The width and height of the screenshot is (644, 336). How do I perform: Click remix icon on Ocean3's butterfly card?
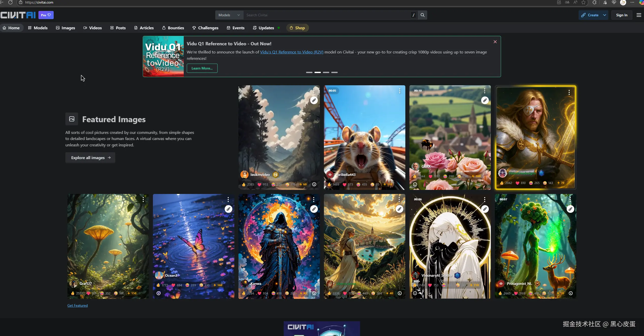point(228,209)
